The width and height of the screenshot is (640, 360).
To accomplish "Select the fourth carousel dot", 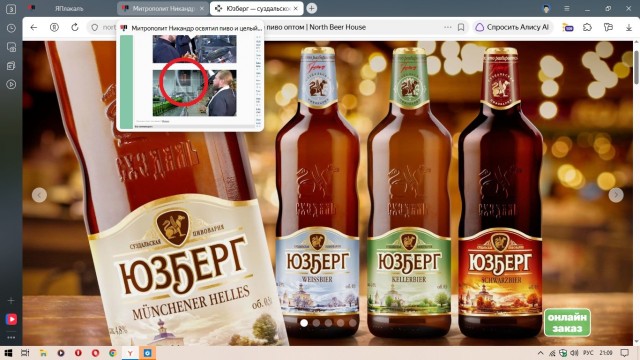I will tap(341, 322).
